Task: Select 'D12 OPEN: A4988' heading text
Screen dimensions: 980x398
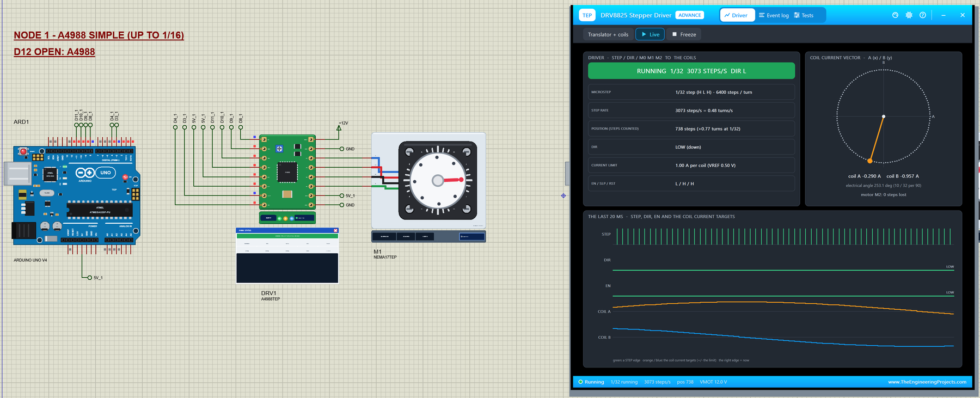Action: pyautogui.click(x=54, y=52)
